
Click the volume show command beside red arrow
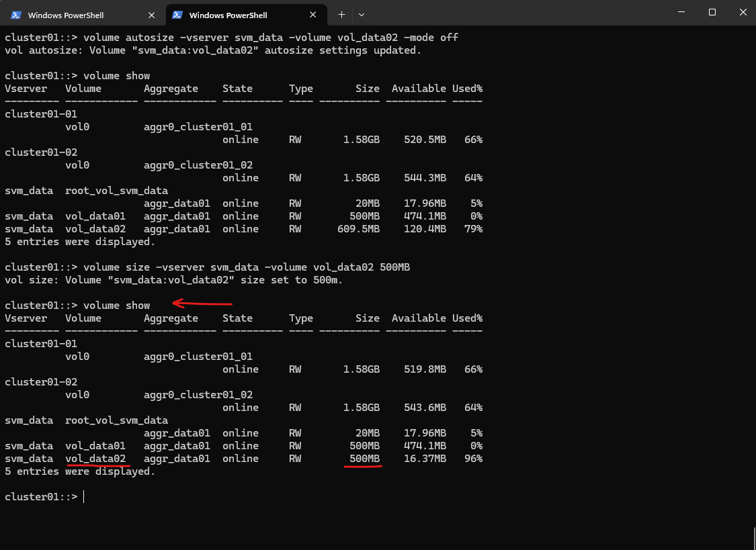pyautogui.click(x=116, y=306)
